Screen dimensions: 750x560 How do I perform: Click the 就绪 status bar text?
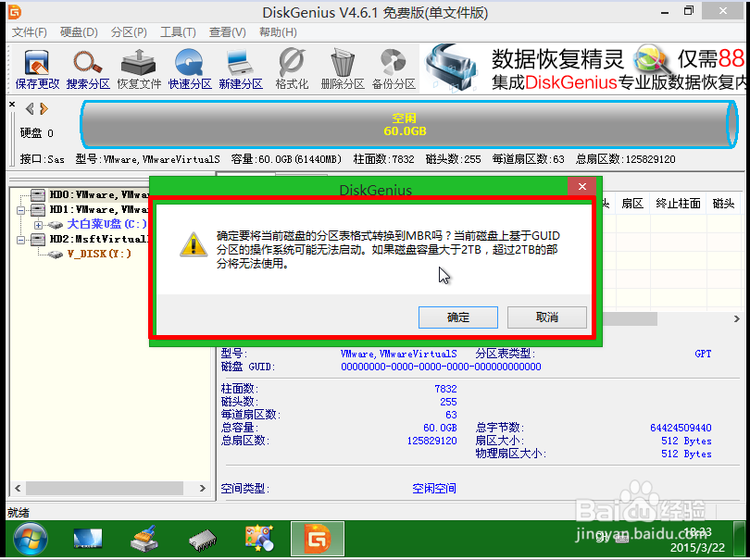19,513
